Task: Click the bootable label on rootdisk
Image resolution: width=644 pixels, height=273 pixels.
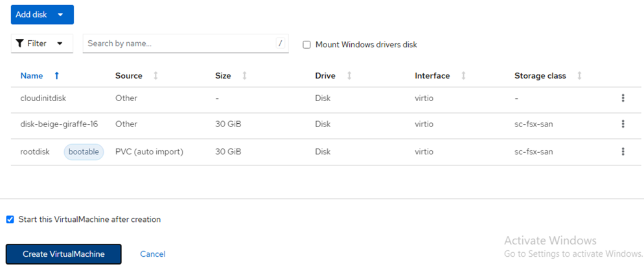Action: [x=84, y=152]
